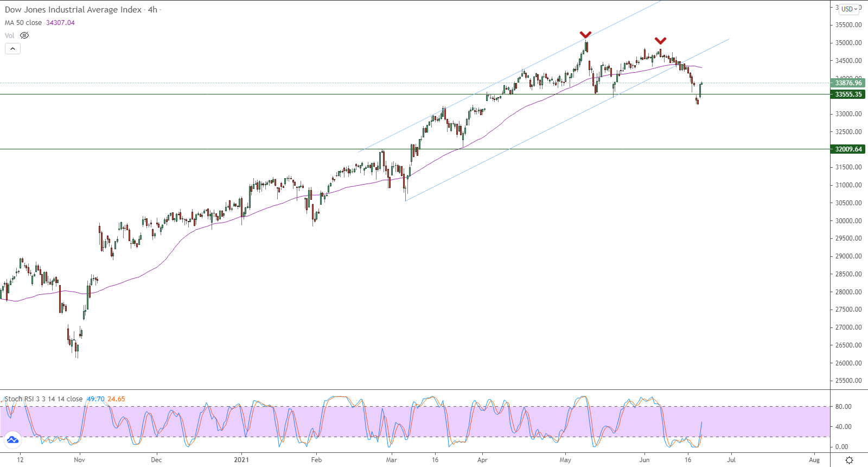Viewport: 868px width, 467px height.
Task: Click the Dow Jones Industrial Average Index title
Action: (x=73, y=10)
